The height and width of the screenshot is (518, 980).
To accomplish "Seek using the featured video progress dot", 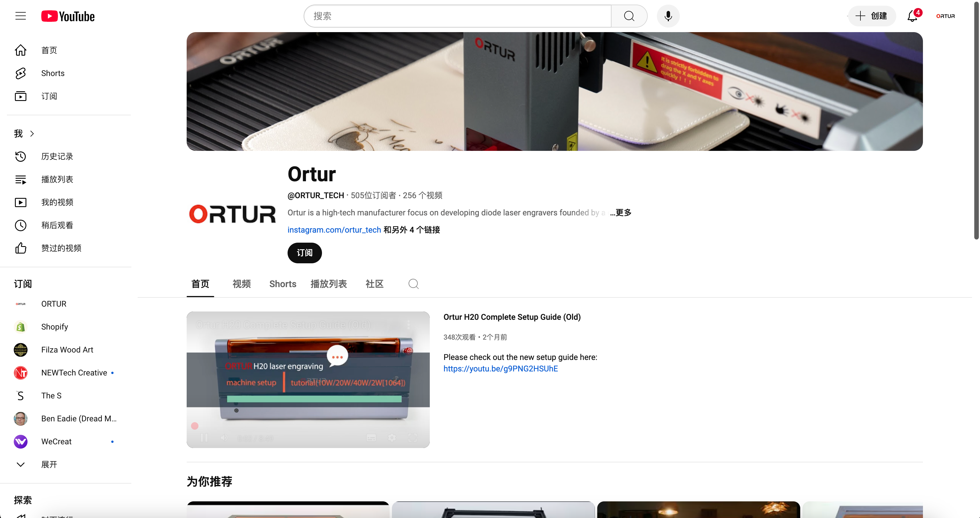I will pos(195,426).
